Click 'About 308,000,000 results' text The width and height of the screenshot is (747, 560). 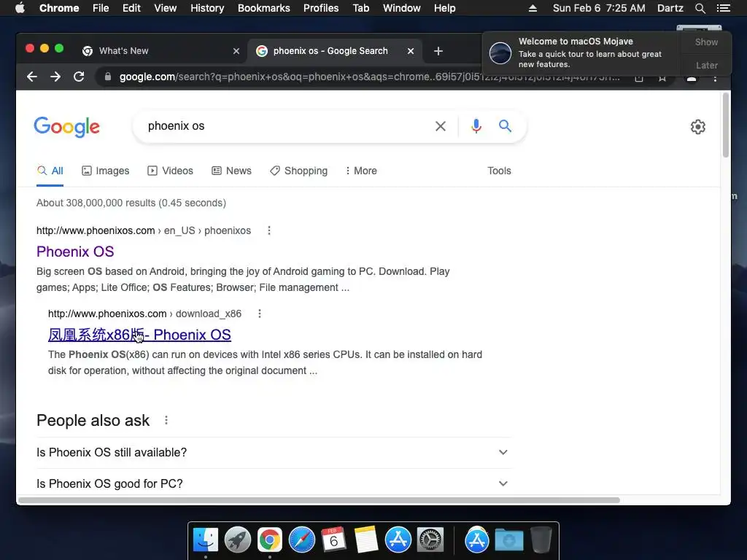coord(131,203)
